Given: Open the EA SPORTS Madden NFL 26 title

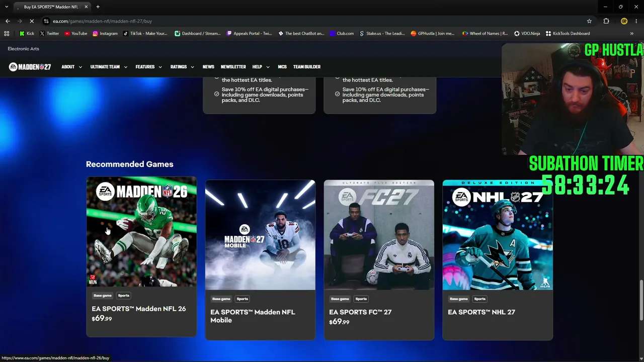Looking at the screenshot, I should click(x=138, y=309).
